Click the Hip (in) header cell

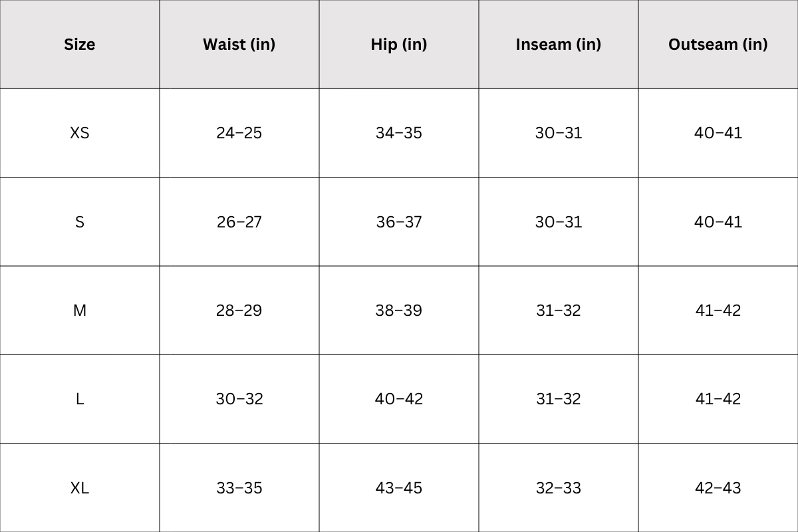399,45
